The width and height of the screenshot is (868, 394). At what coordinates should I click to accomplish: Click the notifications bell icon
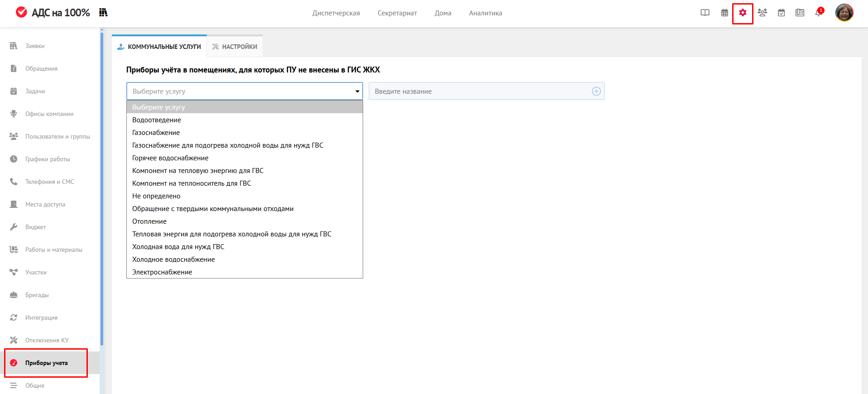[818, 13]
